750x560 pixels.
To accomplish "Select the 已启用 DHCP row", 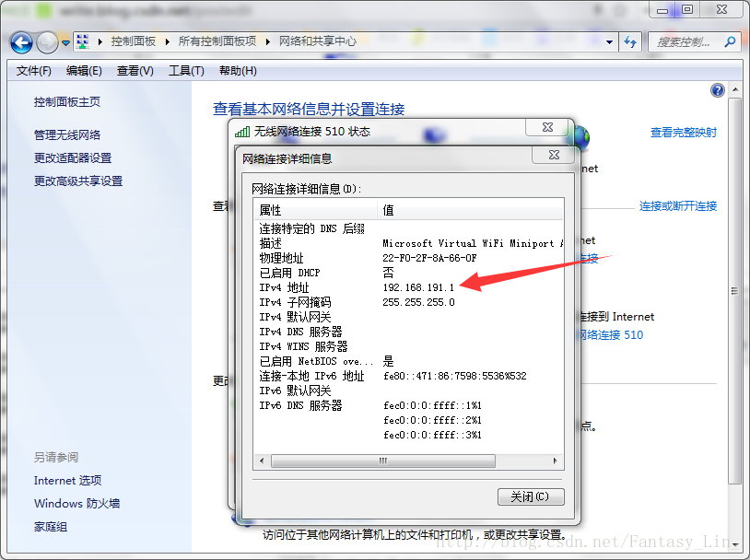I will [x=408, y=273].
